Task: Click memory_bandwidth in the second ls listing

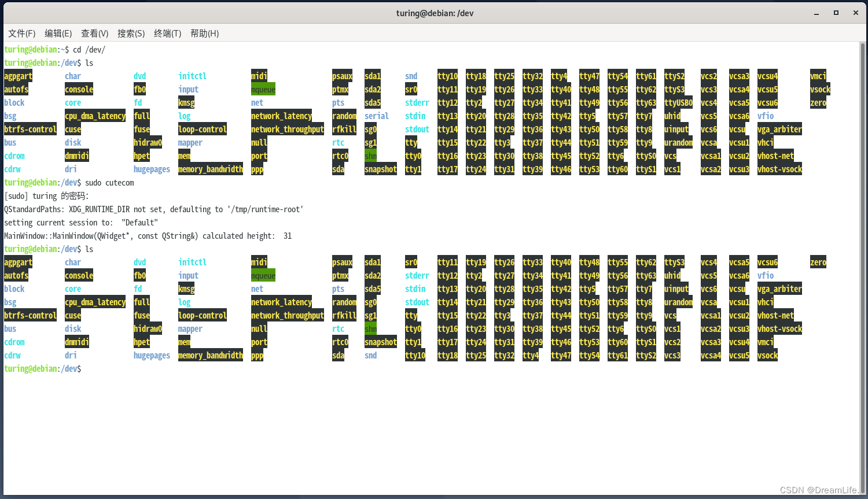Action: (211, 356)
